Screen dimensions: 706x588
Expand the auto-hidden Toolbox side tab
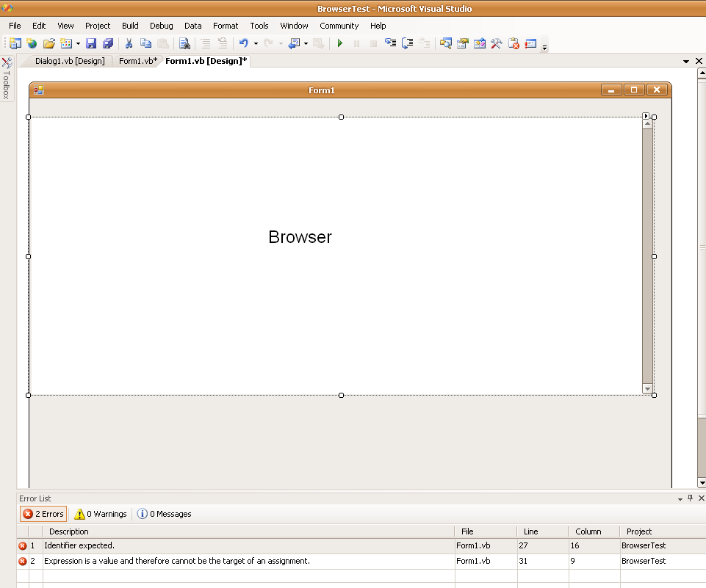7,79
